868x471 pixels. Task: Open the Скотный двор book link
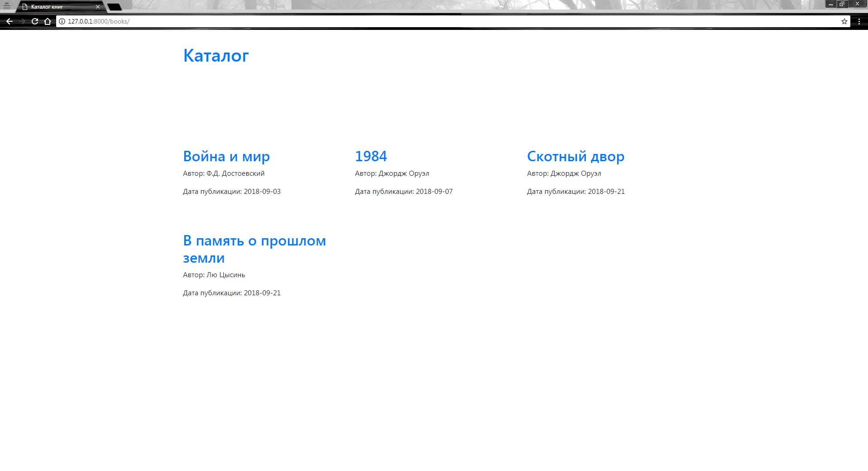point(575,156)
